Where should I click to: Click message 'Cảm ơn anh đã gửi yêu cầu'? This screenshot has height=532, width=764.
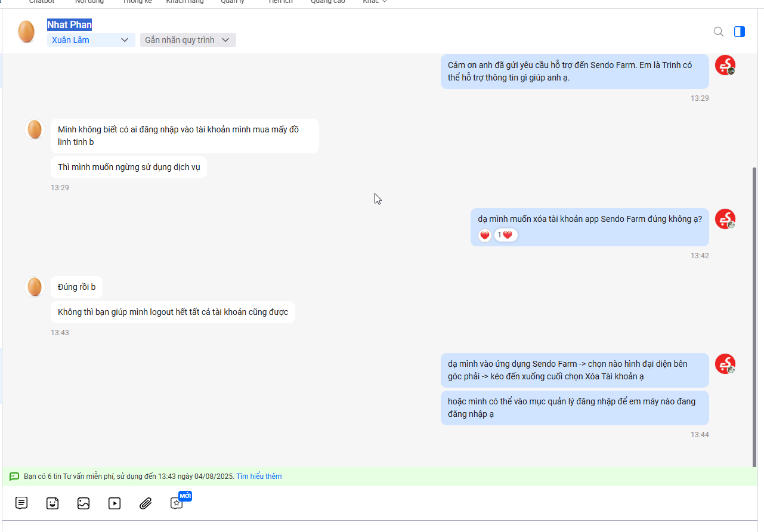click(x=575, y=72)
